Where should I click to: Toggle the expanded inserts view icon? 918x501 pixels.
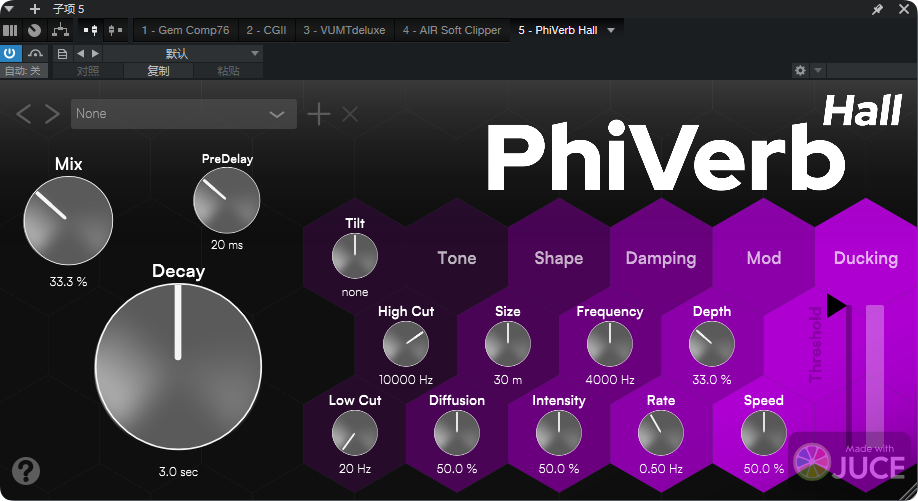click(x=91, y=30)
